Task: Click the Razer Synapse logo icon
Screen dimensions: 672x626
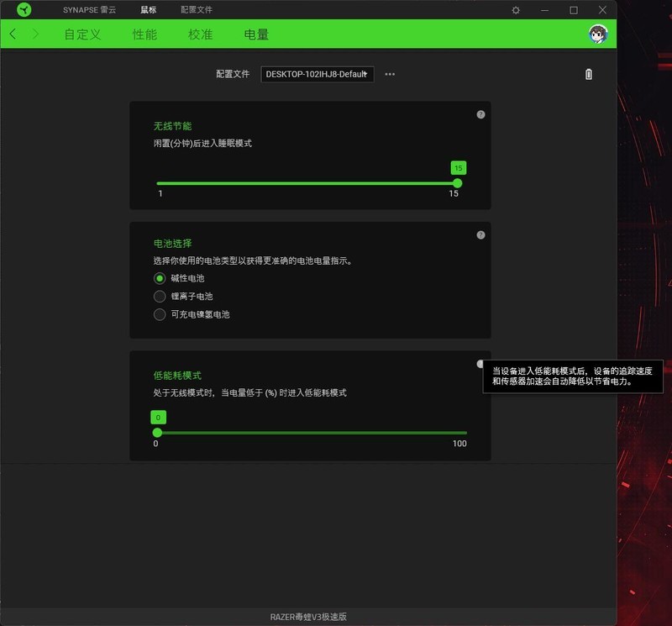Action: [x=24, y=10]
